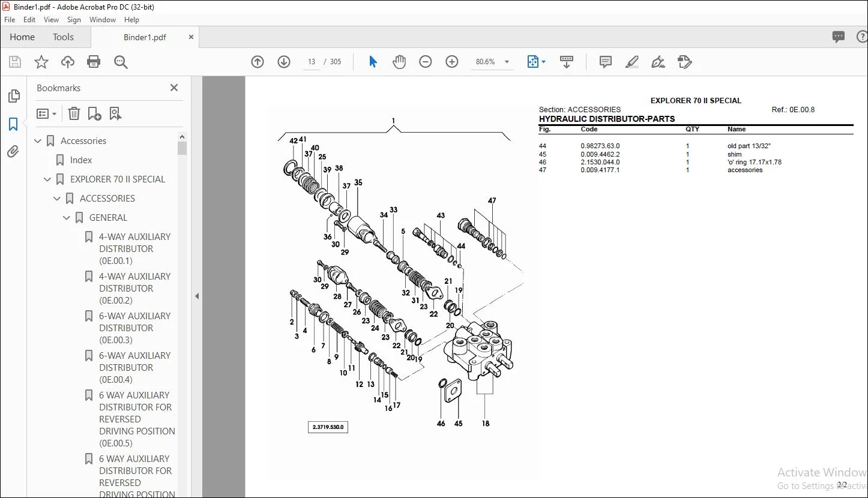Collapse the GENERAL bookmark

click(x=67, y=218)
